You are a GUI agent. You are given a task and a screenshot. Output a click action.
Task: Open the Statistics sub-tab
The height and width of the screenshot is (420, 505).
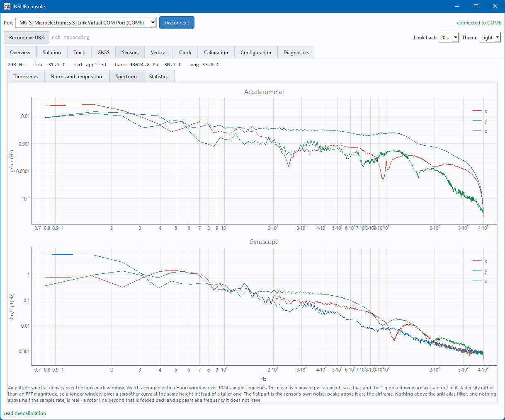click(x=159, y=77)
